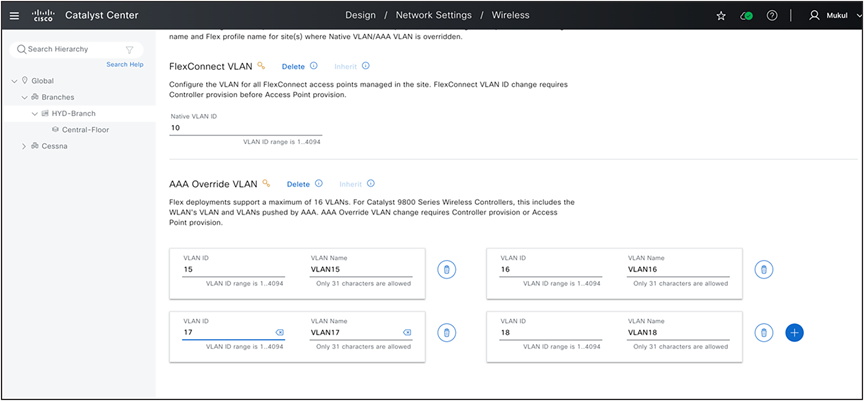
Task: Click the search magnifier icon in hierarchy
Action: pyautogui.click(x=21, y=50)
